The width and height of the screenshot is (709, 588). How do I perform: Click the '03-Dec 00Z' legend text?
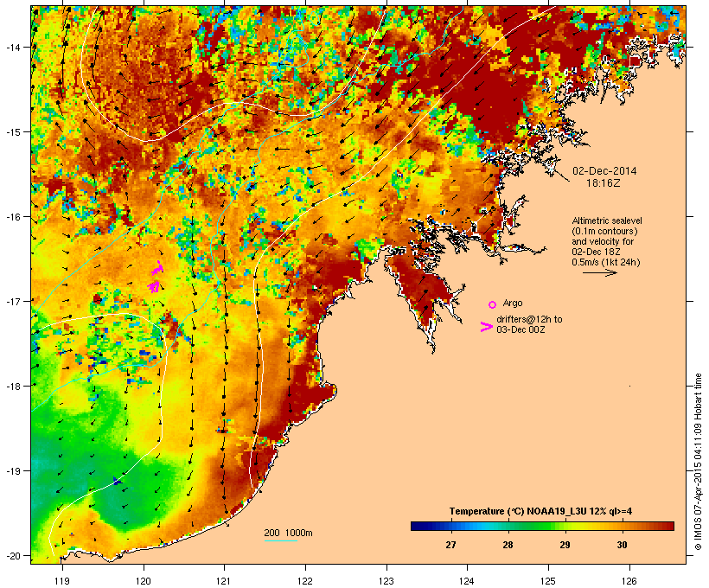point(521,329)
